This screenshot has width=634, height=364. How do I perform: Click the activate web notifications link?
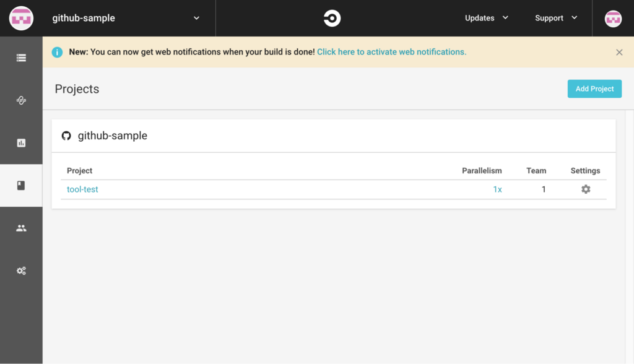pos(391,52)
